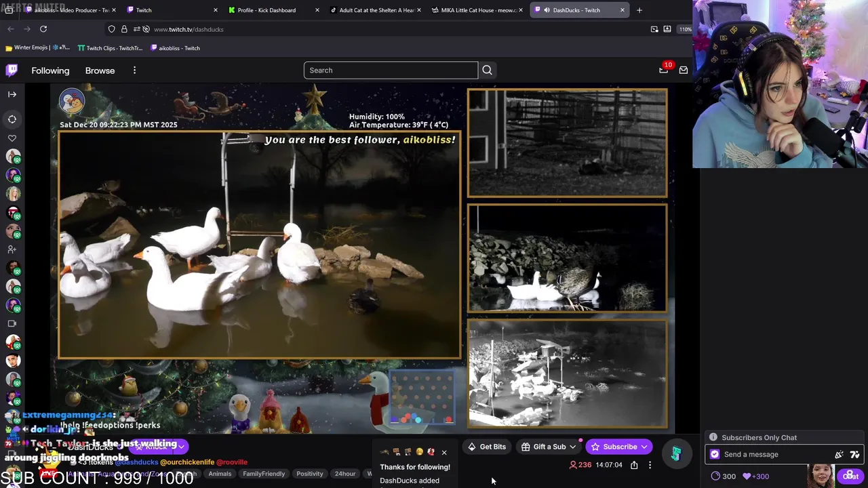Image resolution: width=868 pixels, height=488 pixels.
Task: Click the FamilyFriendly tag
Action: 264,474
